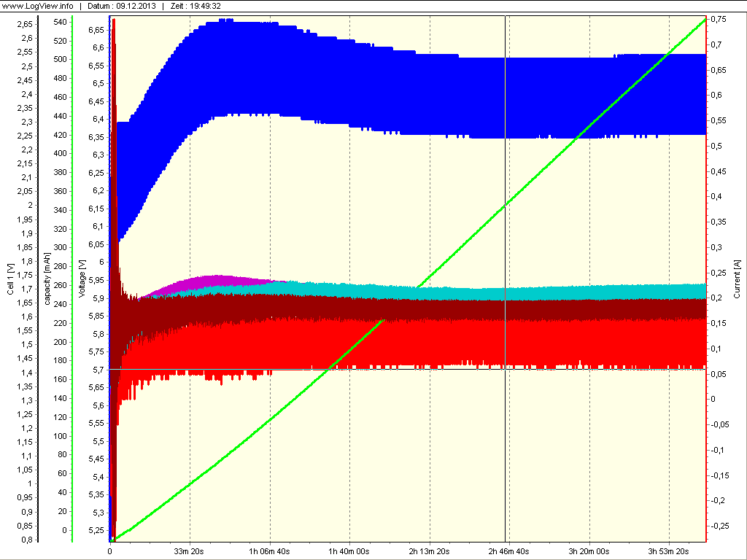Select the capacity [mAh] axis title

pyautogui.click(x=47, y=279)
